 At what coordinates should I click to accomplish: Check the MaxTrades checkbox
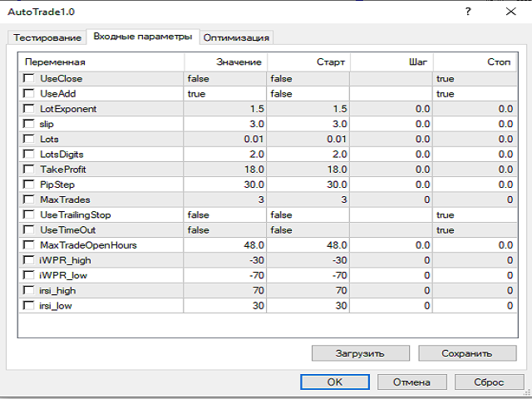tap(29, 199)
